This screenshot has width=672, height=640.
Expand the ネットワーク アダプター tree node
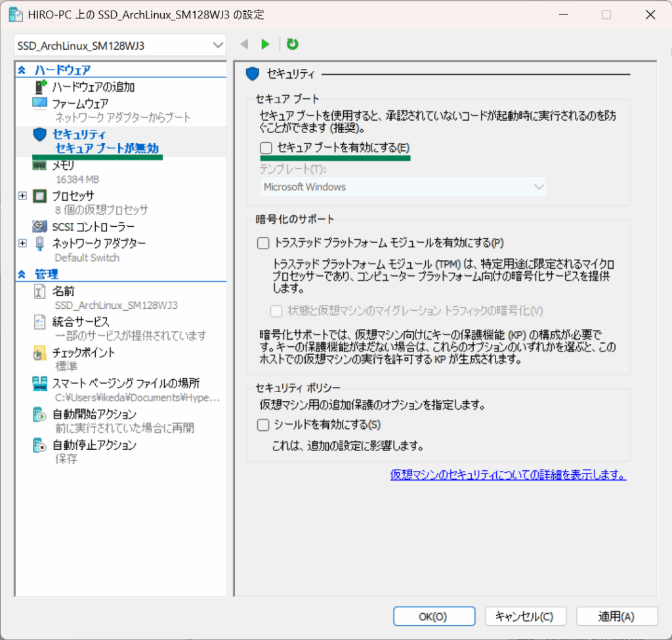(x=23, y=243)
